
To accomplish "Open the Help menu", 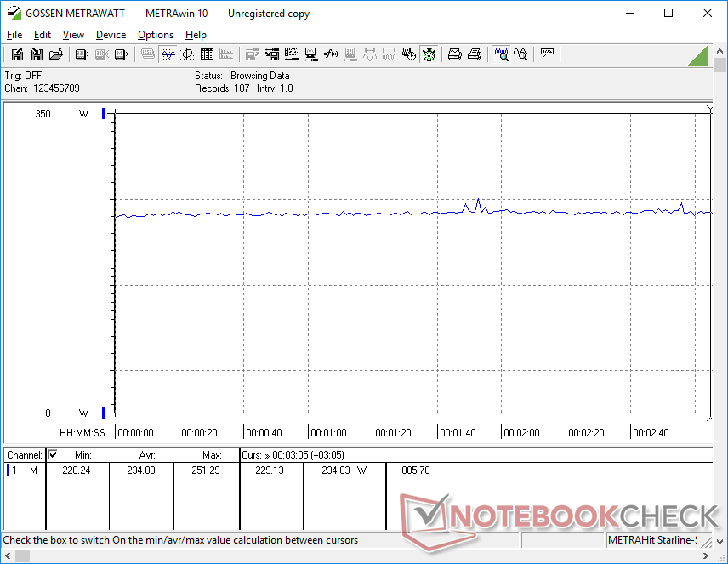I will point(196,35).
